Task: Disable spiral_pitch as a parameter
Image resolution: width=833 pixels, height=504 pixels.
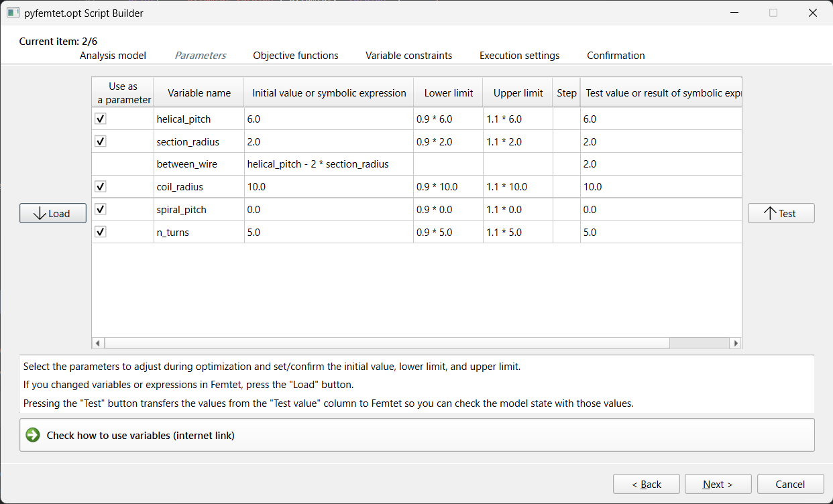Action: coord(101,209)
